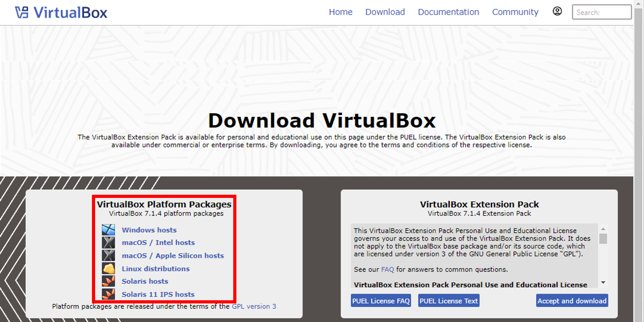
Task: Open the Download menu item
Action: (x=384, y=12)
